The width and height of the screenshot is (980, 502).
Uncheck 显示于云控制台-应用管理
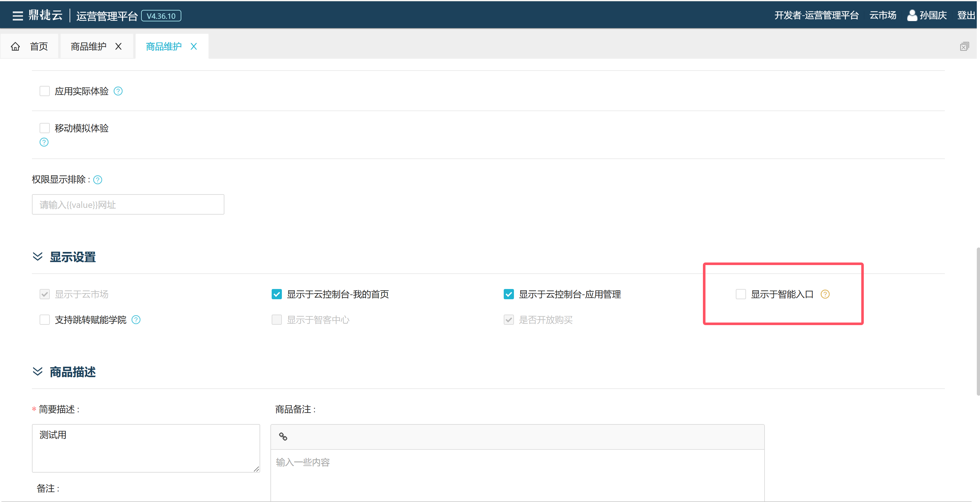point(509,294)
